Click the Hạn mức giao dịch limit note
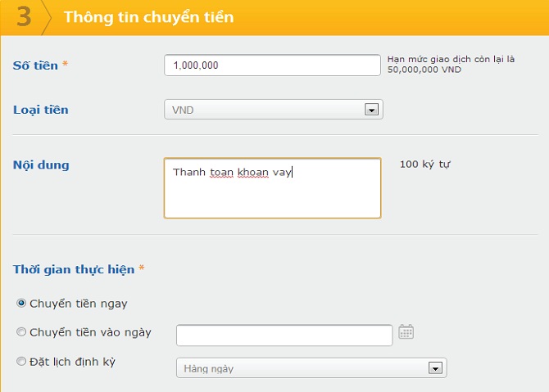The width and height of the screenshot is (549, 392). pos(451,65)
